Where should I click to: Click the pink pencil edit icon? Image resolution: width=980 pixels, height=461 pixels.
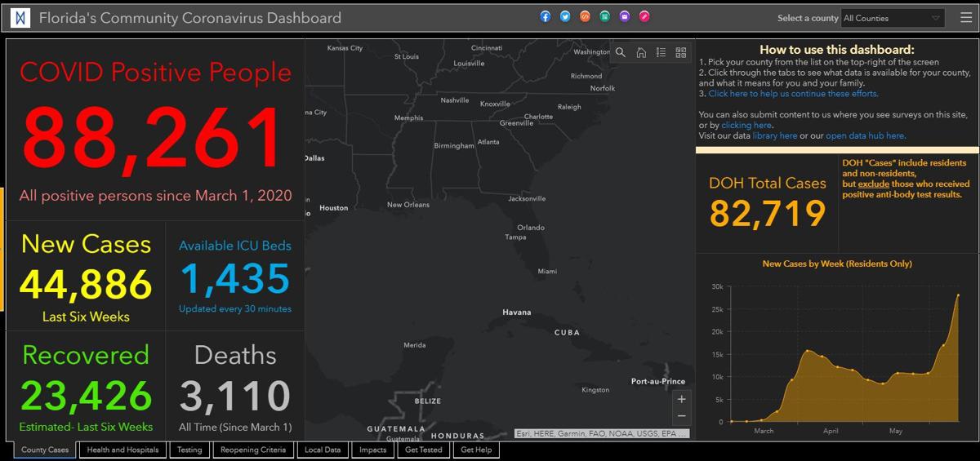point(644,16)
